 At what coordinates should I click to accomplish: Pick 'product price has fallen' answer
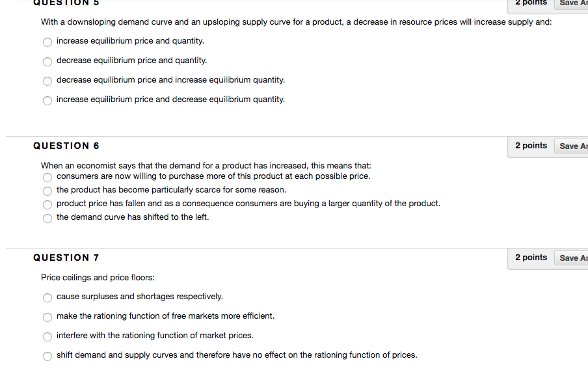coord(47,204)
